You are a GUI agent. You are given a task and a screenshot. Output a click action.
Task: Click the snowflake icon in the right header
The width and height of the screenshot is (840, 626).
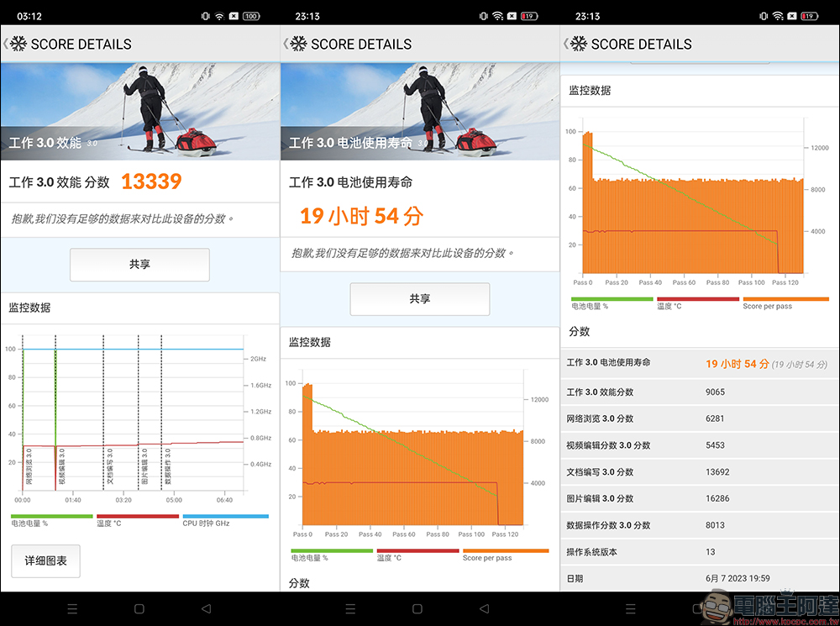pyautogui.click(x=578, y=45)
